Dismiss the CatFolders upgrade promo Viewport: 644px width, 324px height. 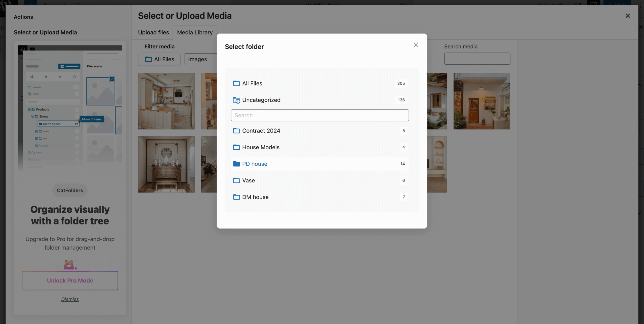coord(70,299)
